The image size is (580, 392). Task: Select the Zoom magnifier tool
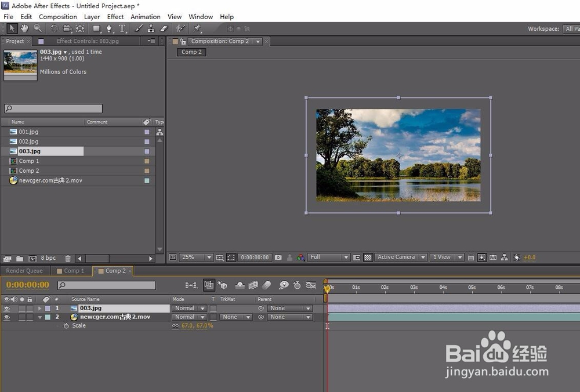point(37,28)
